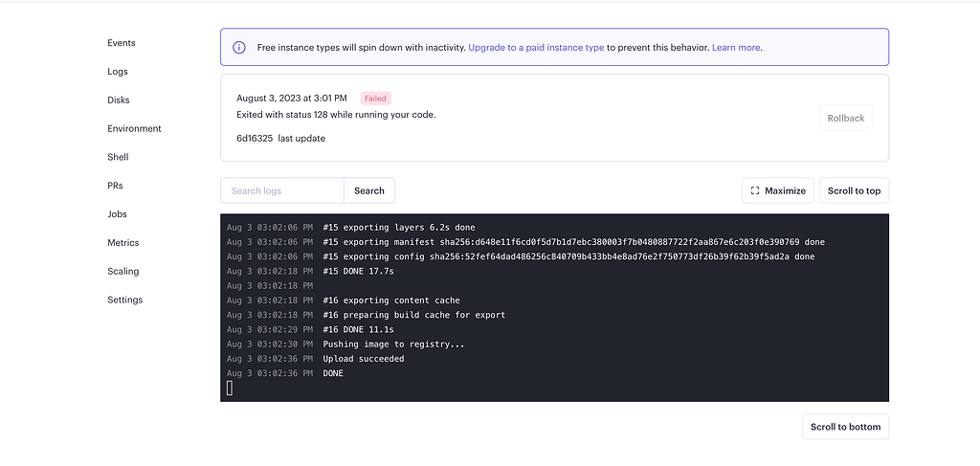Click Scroll to top button
The image size is (980, 466).
854,190
